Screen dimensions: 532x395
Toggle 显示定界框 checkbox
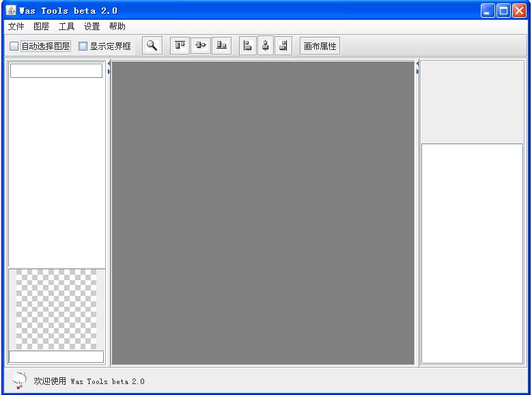(x=83, y=46)
